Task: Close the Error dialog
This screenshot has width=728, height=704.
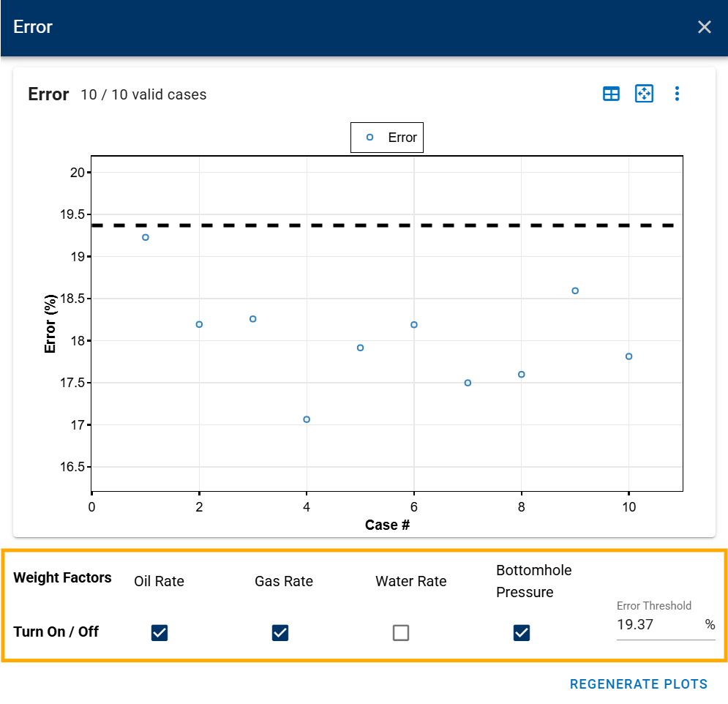Action: tap(704, 27)
